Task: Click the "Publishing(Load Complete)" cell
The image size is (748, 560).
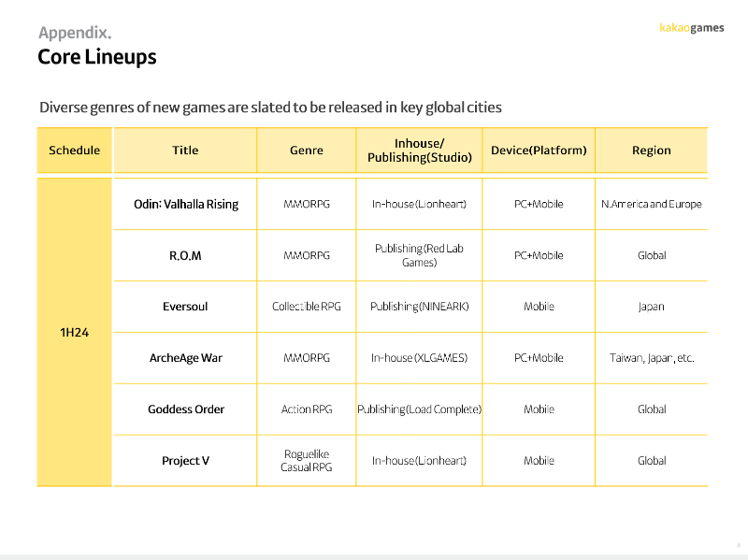Action: pyautogui.click(x=419, y=409)
